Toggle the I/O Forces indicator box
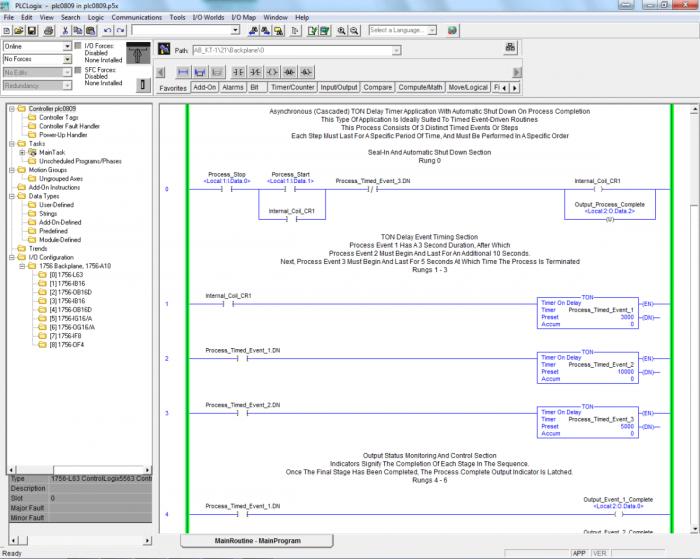 [x=79, y=47]
